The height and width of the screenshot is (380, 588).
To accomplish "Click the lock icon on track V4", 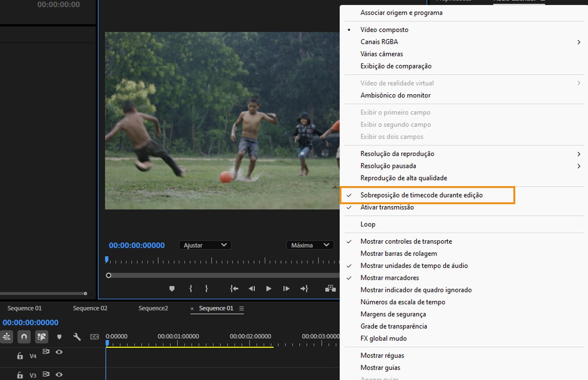I will click(20, 356).
